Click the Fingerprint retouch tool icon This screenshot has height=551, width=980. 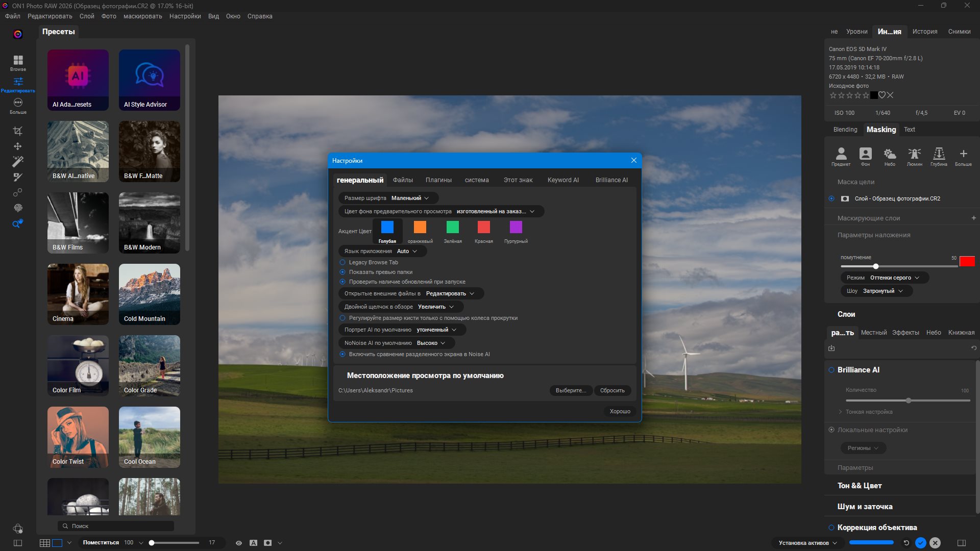17,208
